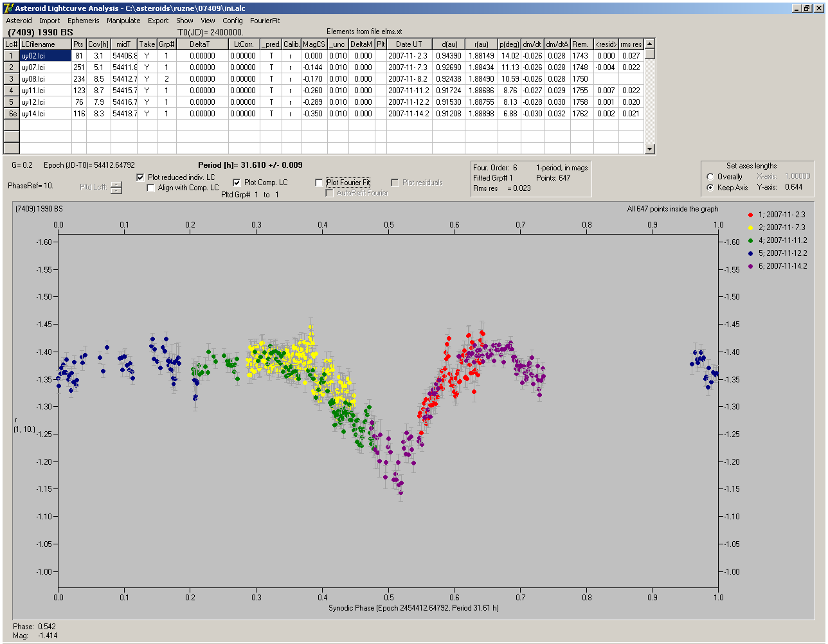The width and height of the screenshot is (828, 644).
Task: Click table scrollbar up arrow
Action: (649, 44)
